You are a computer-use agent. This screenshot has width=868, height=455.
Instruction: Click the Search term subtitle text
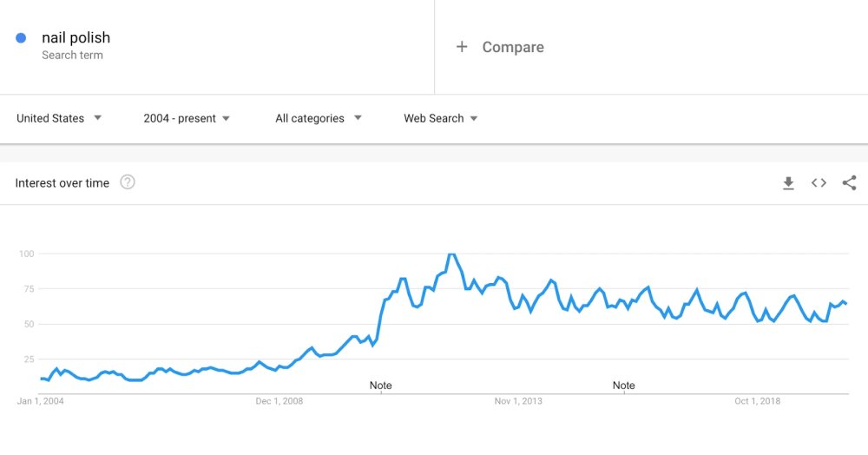(x=73, y=55)
